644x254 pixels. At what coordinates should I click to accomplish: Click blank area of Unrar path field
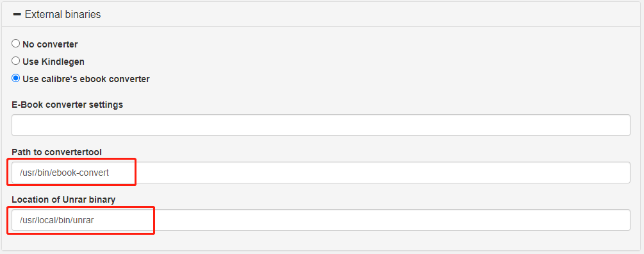[390, 220]
